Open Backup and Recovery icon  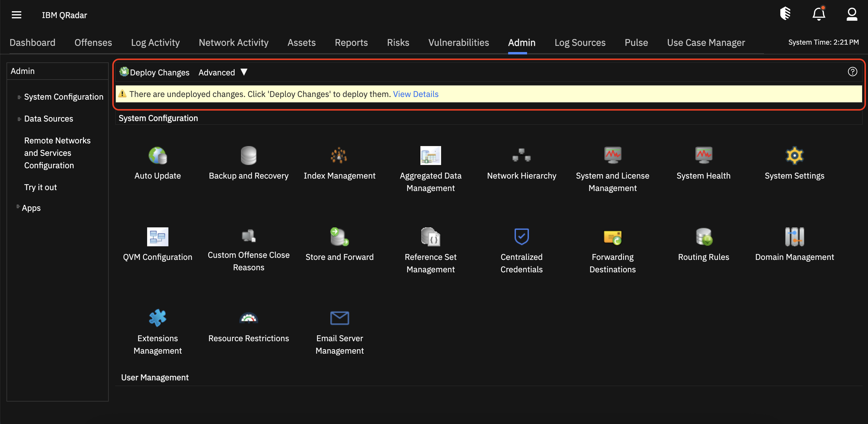tap(248, 156)
